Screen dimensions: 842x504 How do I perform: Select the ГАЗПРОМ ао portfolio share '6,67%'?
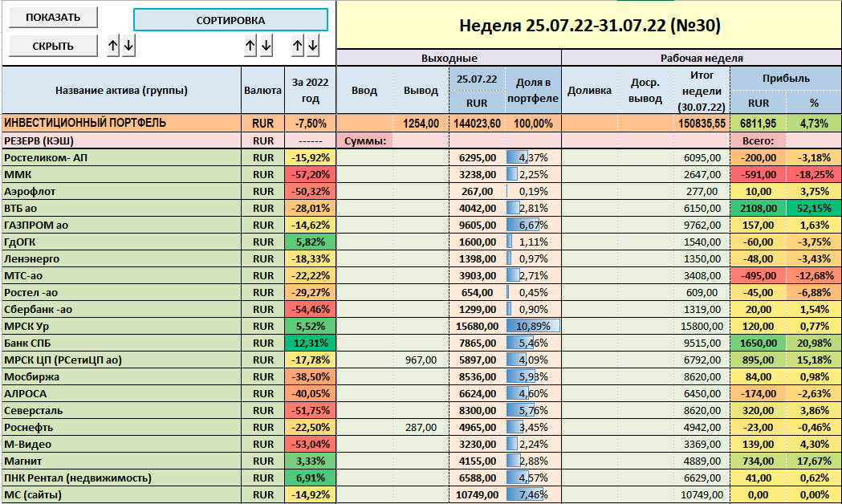(533, 225)
